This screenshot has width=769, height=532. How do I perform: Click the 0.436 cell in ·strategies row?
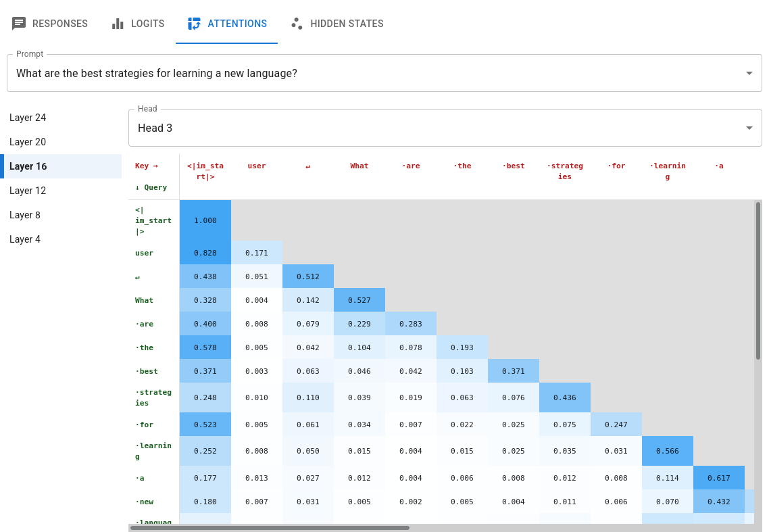(564, 397)
